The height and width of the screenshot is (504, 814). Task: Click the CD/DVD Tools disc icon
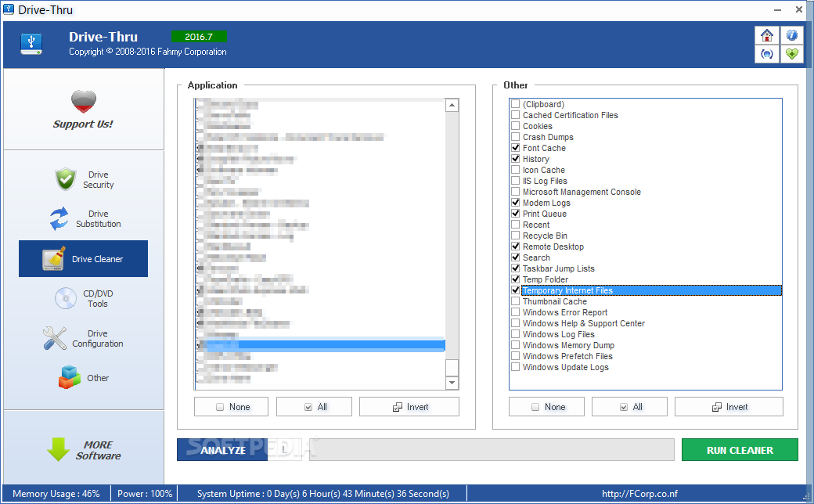[x=66, y=298]
